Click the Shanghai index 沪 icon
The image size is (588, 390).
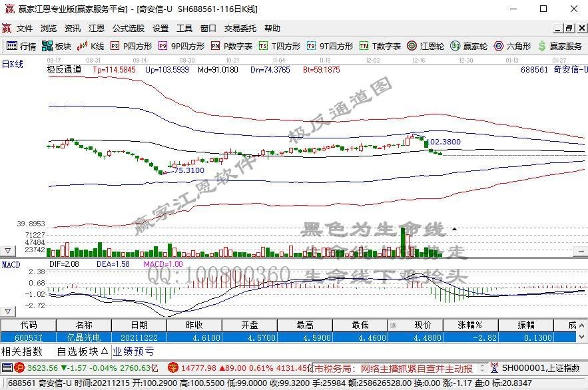(x=19, y=368)
